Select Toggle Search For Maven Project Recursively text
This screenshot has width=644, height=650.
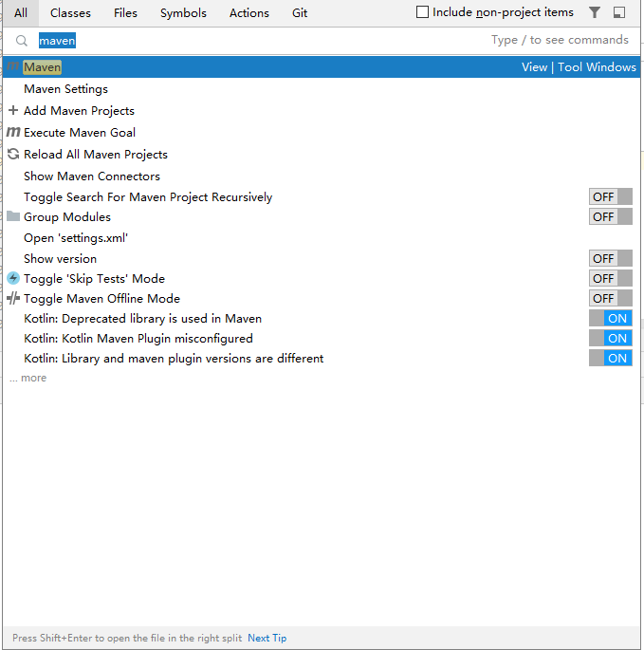tap(148, 197)
